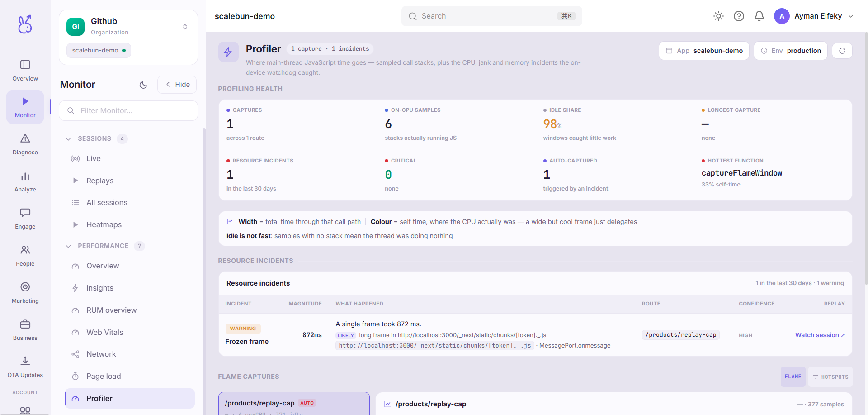Viewport: 868px width, 415px height.
Task: Open the App scalebun-demo selector
Action: 704,51
